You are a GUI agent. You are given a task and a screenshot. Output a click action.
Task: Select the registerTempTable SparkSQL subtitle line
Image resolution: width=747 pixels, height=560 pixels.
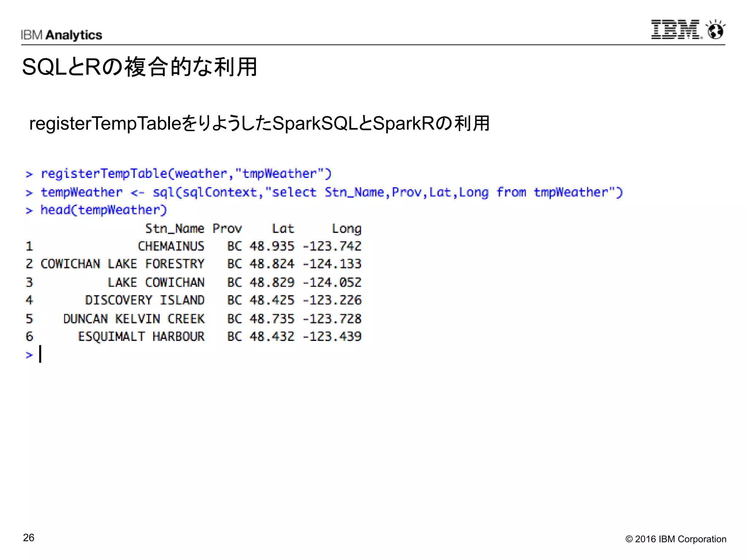coord(259,123)
